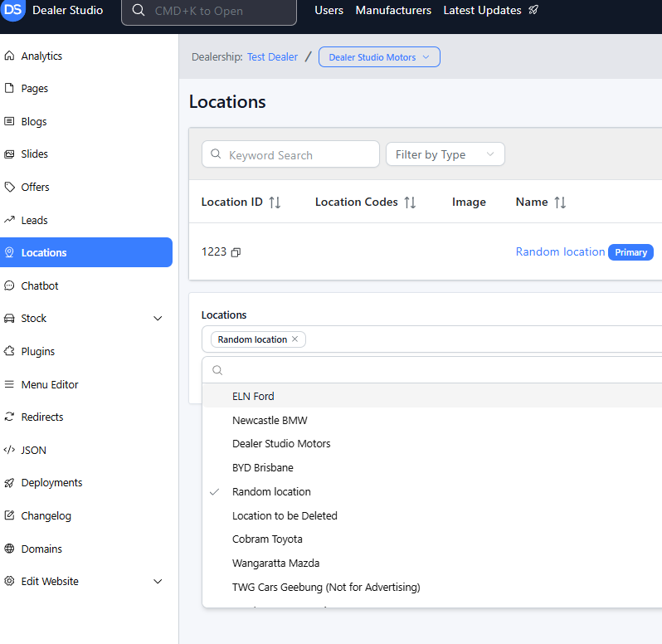
Task: Click the Dealer Studio DS logo icon
Action: (13, 10)
